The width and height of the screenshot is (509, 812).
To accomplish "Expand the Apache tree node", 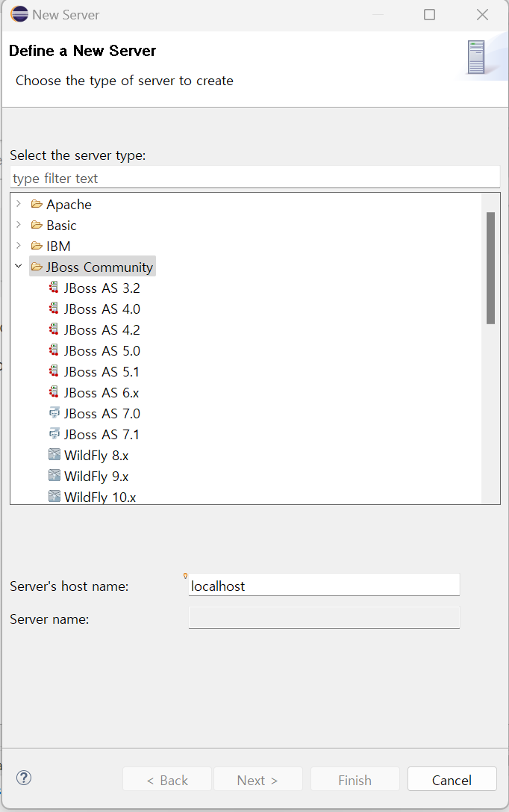I will pyautogui.click(x=19, y=204).
